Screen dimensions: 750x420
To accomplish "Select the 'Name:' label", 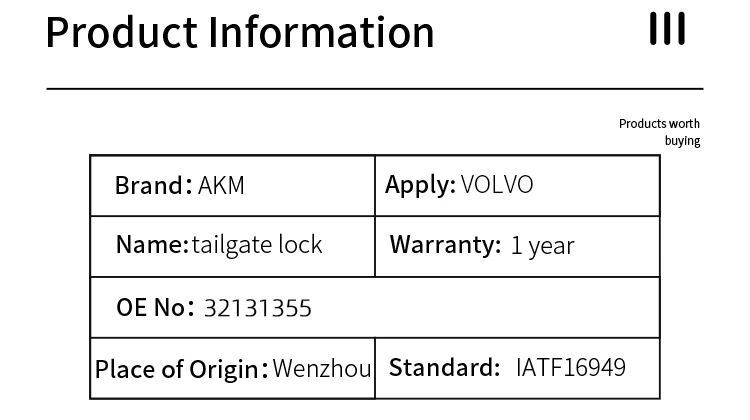I will [152, 244].
